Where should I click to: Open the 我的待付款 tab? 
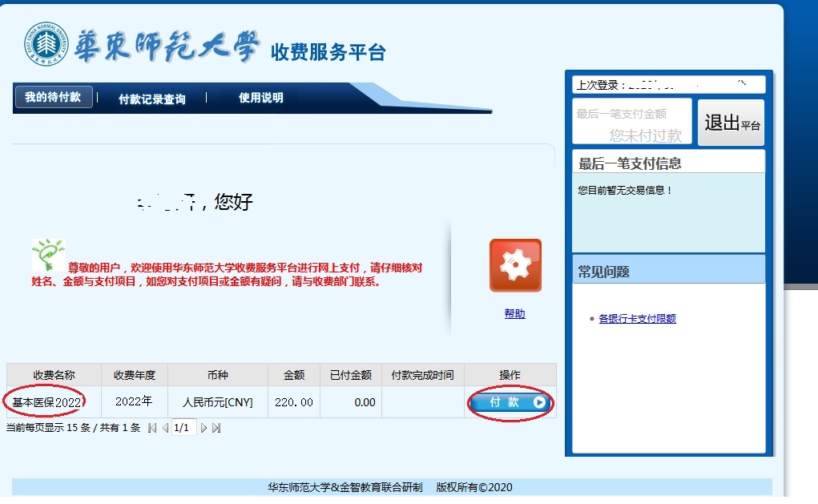pyautogui.click(x=53, y=97)
